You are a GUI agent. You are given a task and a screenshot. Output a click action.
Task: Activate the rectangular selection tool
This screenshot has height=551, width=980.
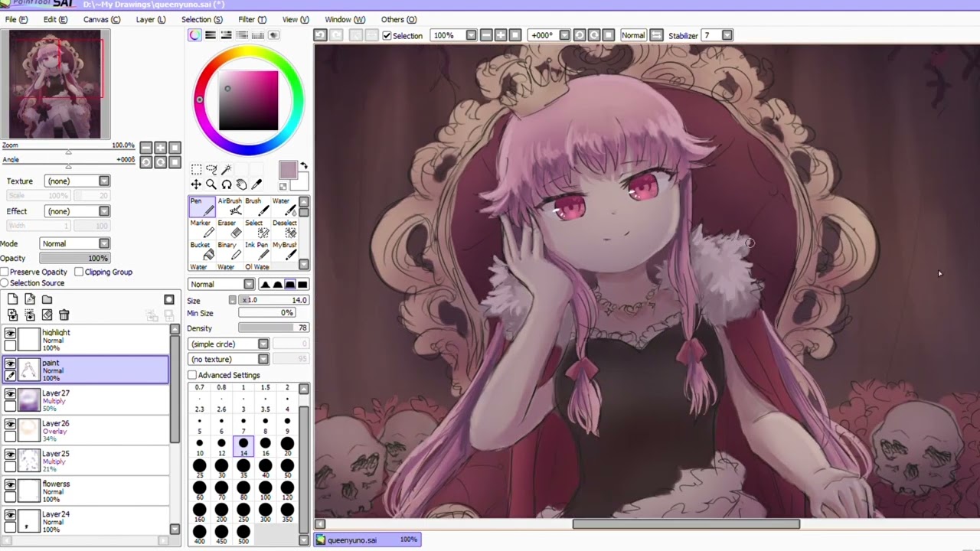point(196,170)
